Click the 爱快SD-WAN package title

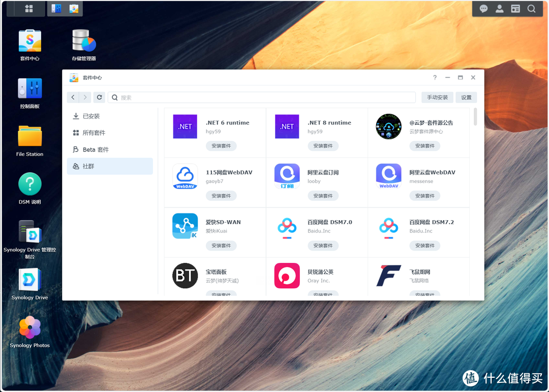tap(223, 222)
